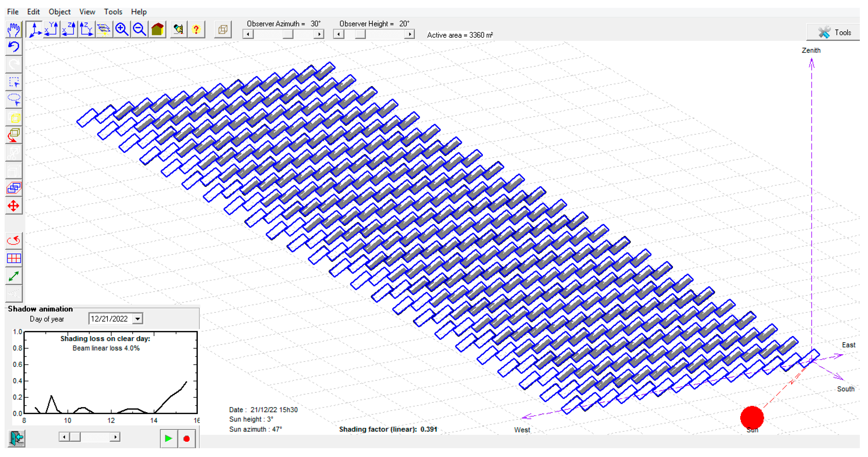The image size is (868, 457).
Task: Increase Observer Height with right arrow
Action: pos(409,34)
